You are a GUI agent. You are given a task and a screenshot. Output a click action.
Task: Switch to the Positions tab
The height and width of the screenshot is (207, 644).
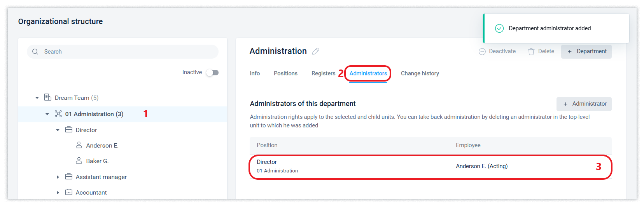click(x=285, y=73)
